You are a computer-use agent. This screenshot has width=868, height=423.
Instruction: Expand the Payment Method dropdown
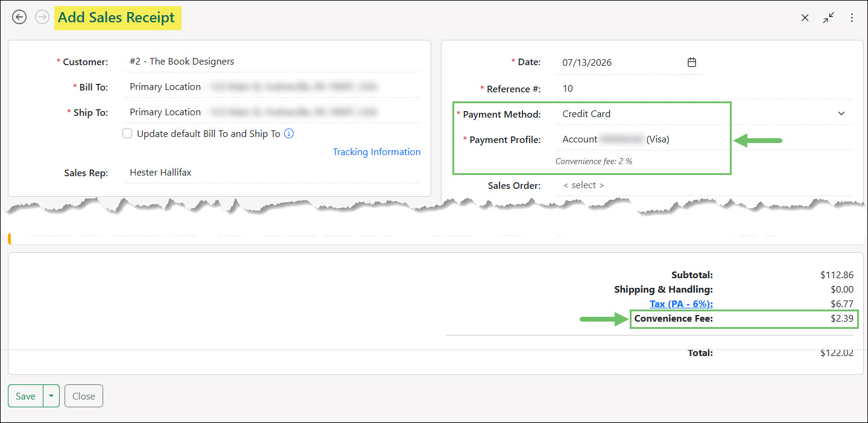(x=841, y=113)
